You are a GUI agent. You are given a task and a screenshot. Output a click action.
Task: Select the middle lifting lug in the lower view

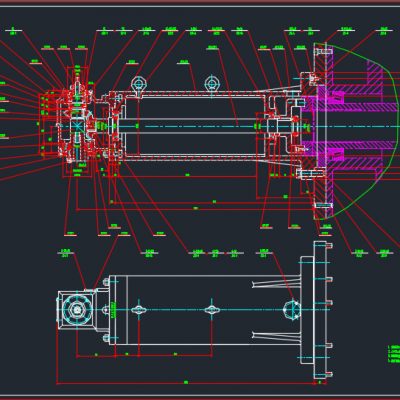point(212,310)
